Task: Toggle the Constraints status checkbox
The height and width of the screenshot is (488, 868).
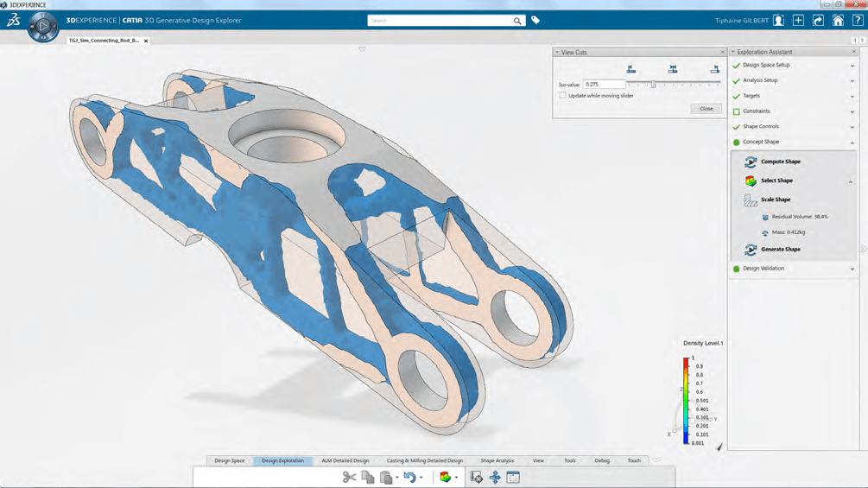Action: 736,111
